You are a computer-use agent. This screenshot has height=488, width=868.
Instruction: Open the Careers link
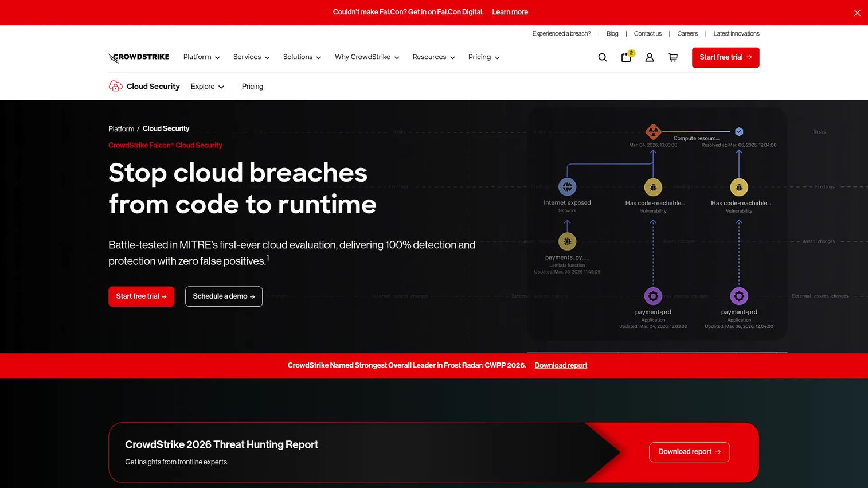687,34
